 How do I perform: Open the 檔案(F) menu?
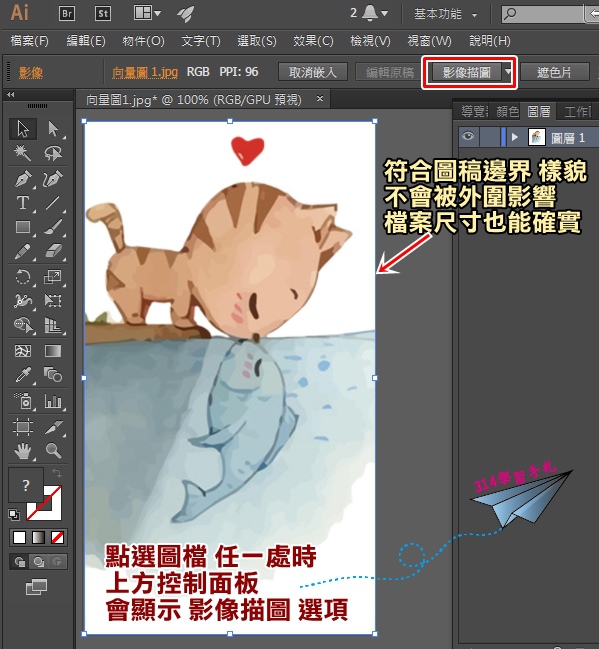coord(29,41)
